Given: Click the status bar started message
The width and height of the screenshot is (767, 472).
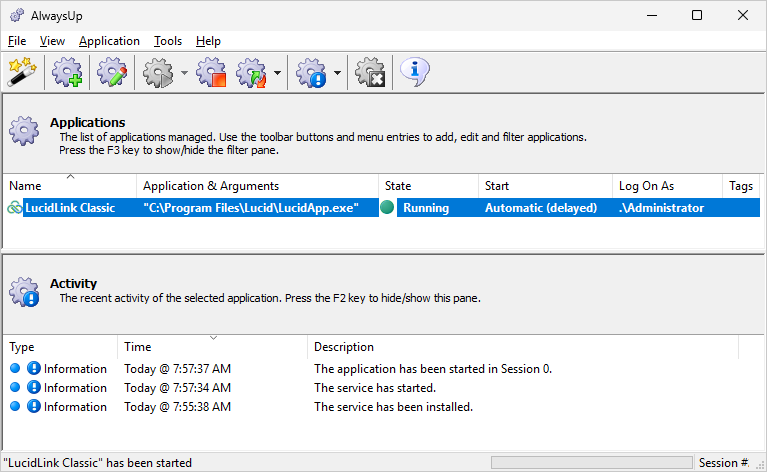Looking at the screenshot, I should (x=97, y=463).
